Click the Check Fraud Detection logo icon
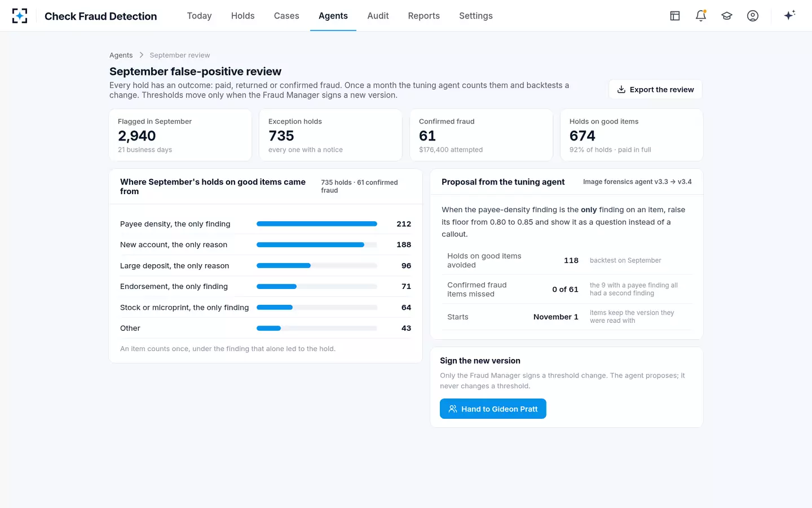 tap(20, 16)
